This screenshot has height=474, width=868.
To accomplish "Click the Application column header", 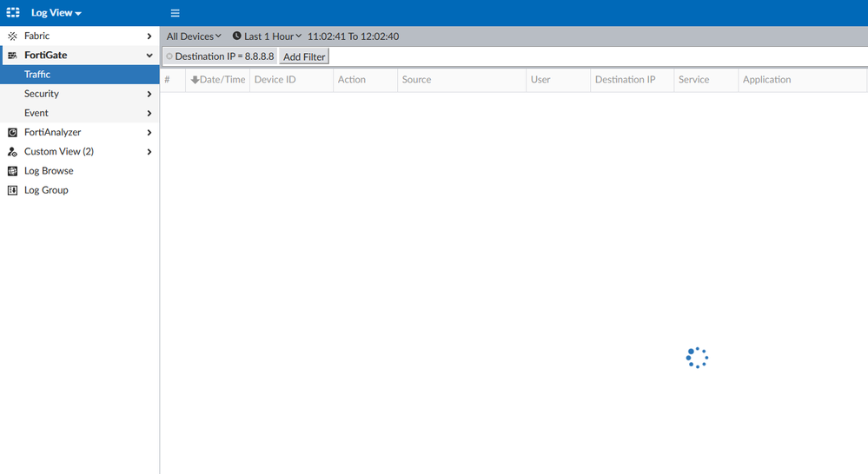I will [802, 80].
